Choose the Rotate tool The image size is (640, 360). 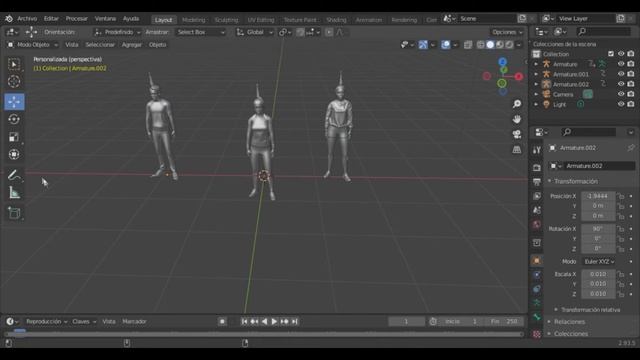pyautogui.click(x=14, y=119)
